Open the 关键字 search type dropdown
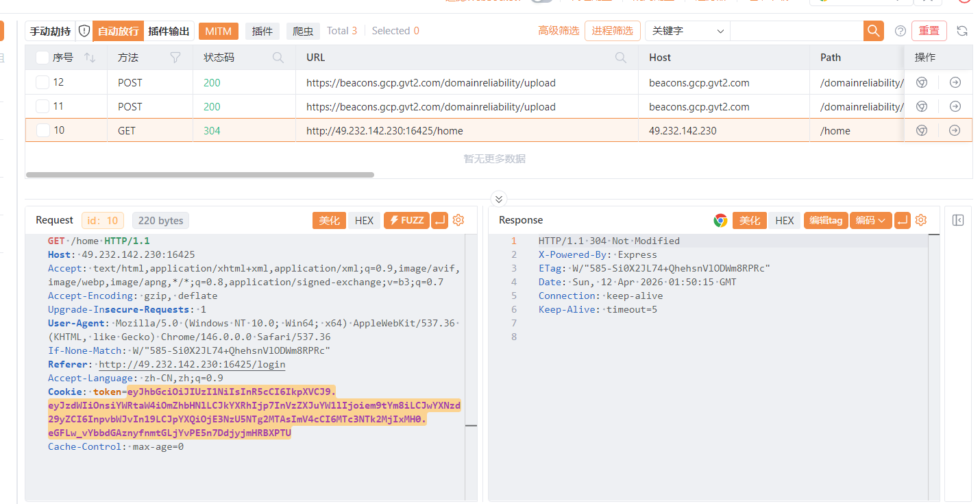 (687, 31)
